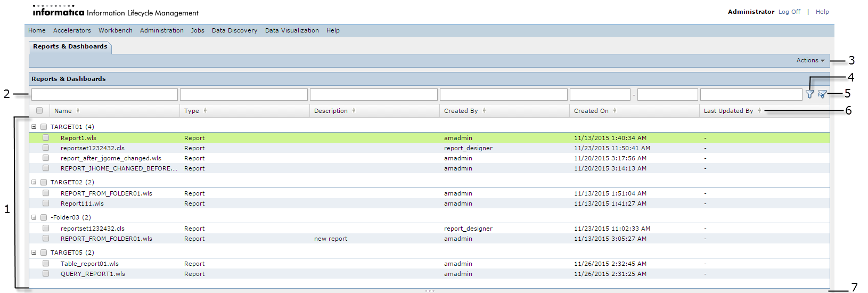
Task: Click the Type column sort arrows
Action: coord(205,111)
